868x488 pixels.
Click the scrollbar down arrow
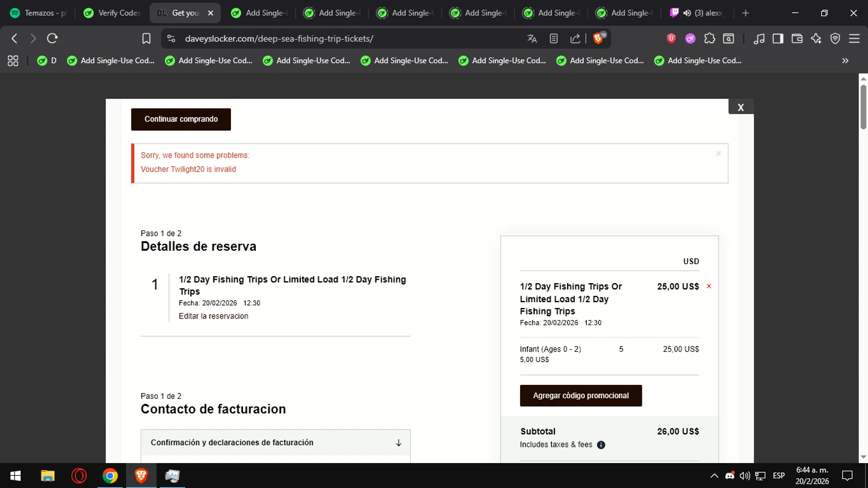(x=863, y=457)
